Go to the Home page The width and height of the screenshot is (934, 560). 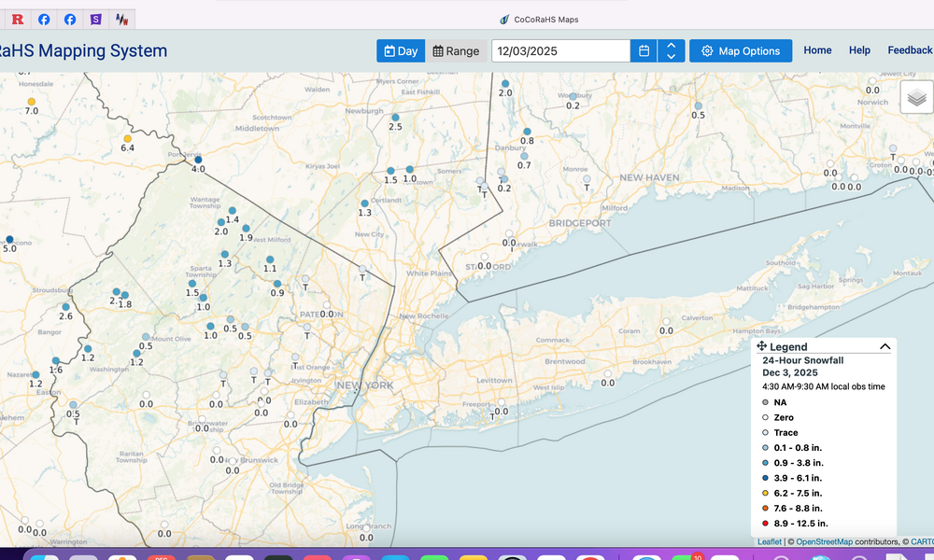click(x=817, y=50)
